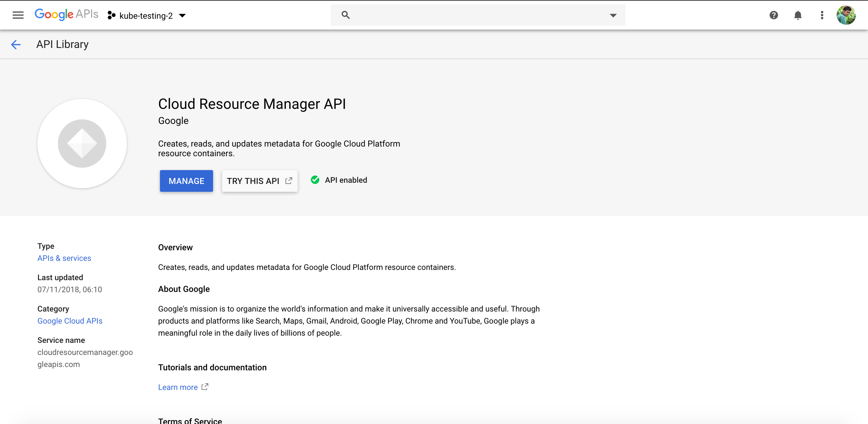
Task: Click the back arrow to API Library
Action: point(16,44)
